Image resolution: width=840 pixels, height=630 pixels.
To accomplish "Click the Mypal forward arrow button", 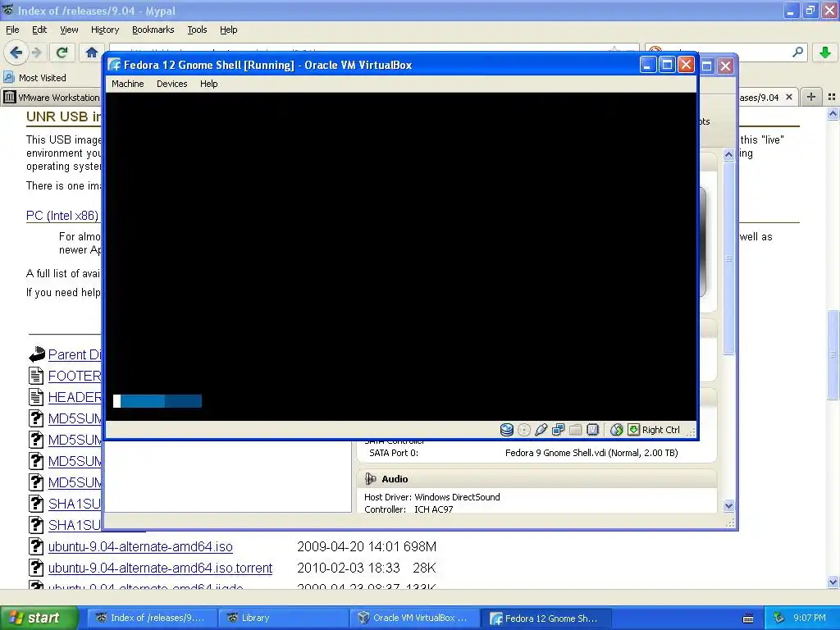I will coord(36,52).
